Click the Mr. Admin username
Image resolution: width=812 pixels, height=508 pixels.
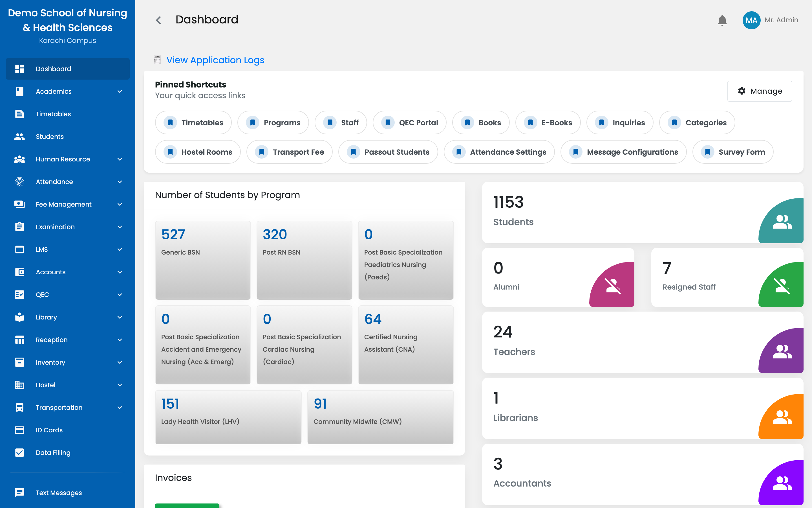click(x=781, y=20)
